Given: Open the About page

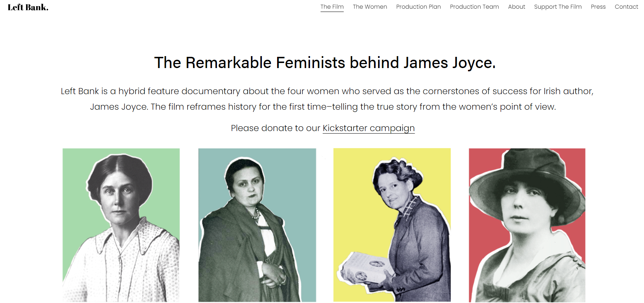Looking at the screenshot, I should tap(517, 7).
